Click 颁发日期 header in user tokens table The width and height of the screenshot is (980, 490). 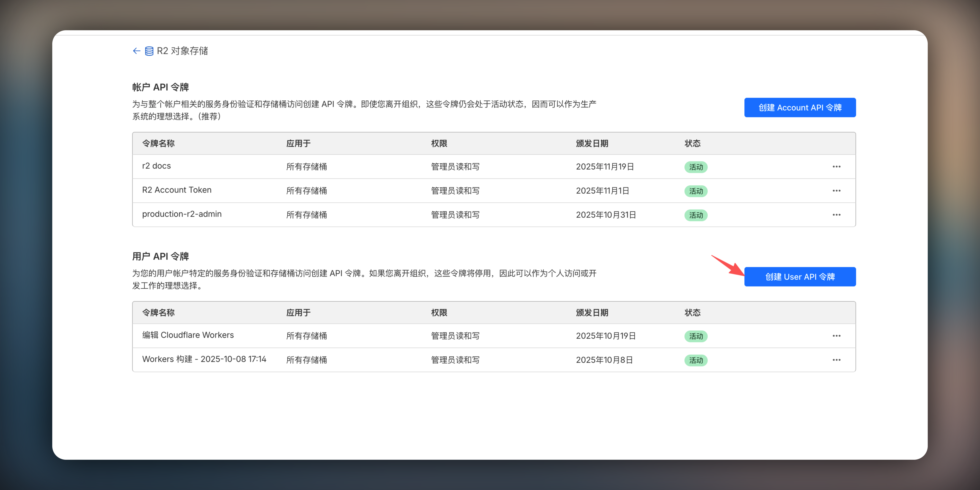592,313
